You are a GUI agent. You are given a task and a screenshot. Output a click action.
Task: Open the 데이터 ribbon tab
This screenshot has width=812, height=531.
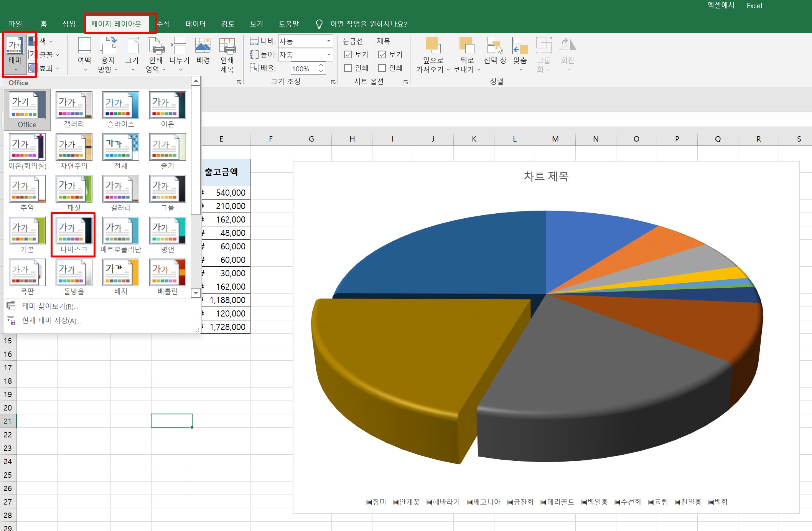coord(195,24)
